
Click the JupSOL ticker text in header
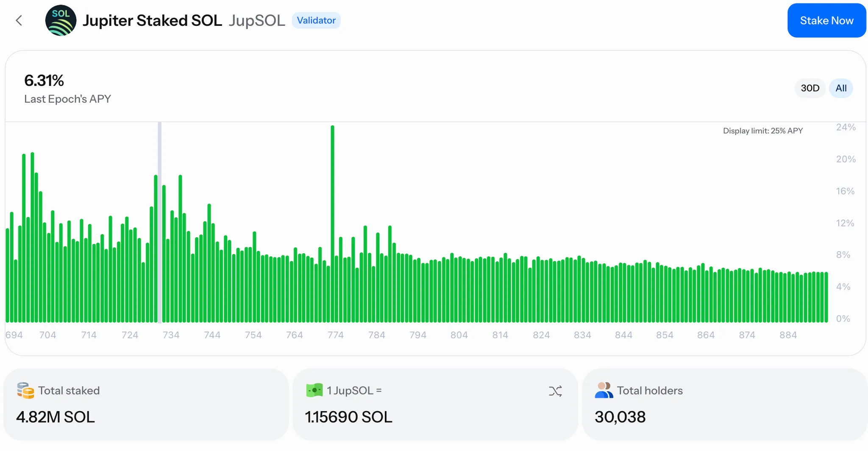tap(257, 20)
